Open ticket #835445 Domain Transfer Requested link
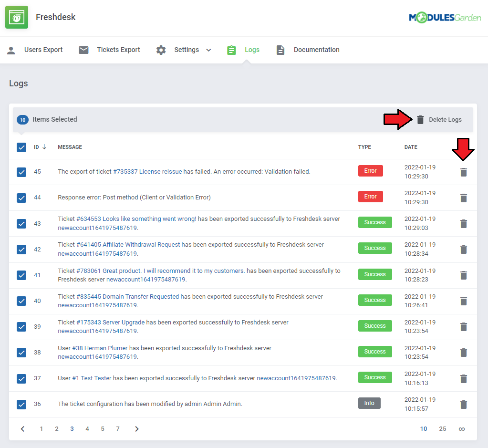This screenshot has height=448, width=488. pos(127,297)
